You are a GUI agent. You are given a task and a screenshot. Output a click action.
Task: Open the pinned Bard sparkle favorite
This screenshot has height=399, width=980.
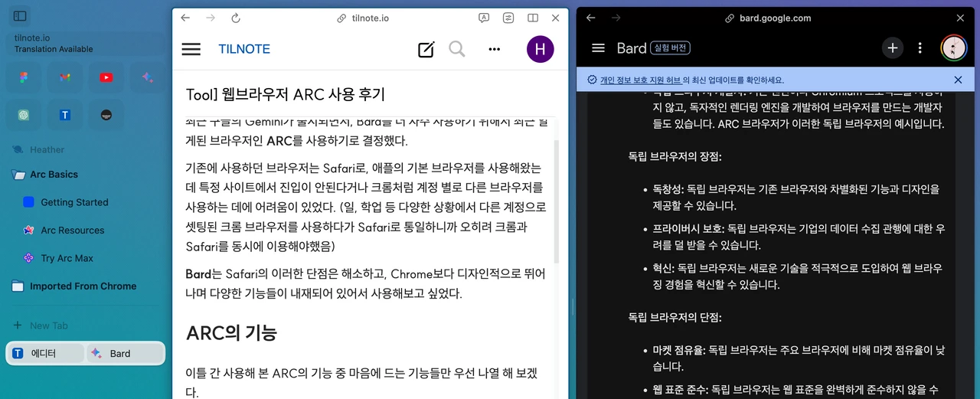147,77
